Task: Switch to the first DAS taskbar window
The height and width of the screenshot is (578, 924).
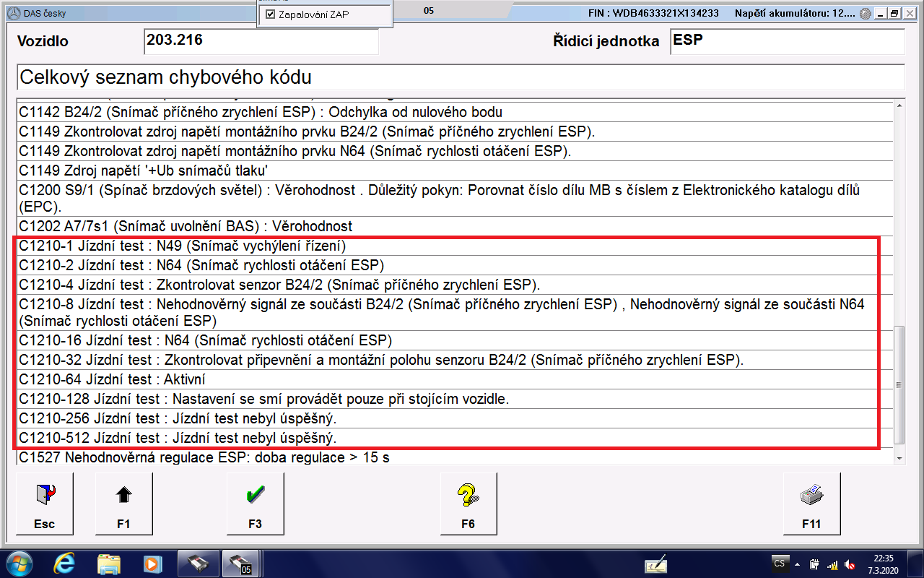Action: click(198, 563)
